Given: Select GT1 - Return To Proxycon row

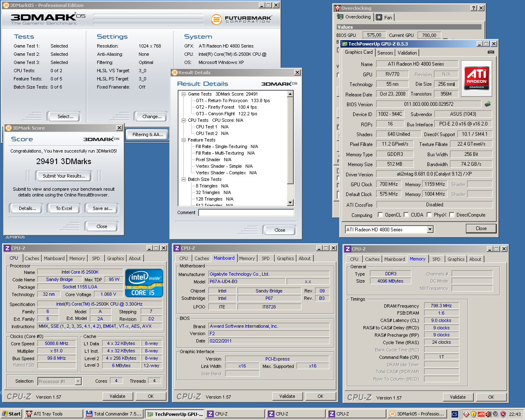Looking at the screenshot, I should [233, 100].
